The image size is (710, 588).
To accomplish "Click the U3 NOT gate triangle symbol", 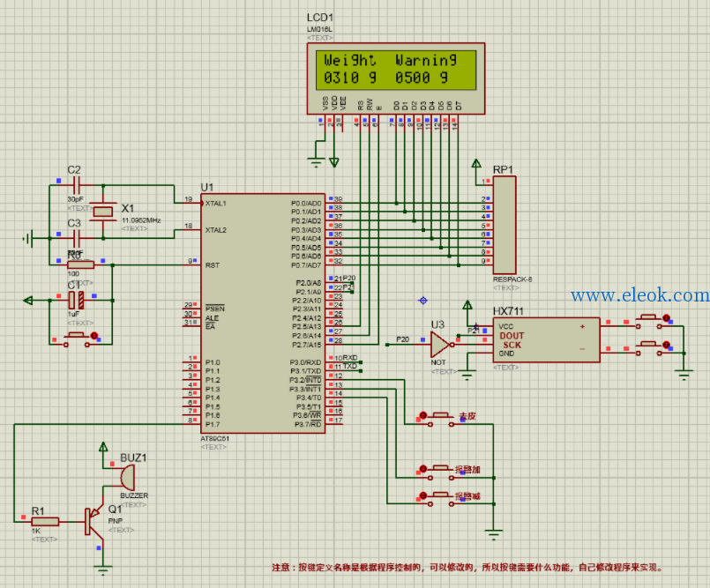I will click(x=440, y=345).
